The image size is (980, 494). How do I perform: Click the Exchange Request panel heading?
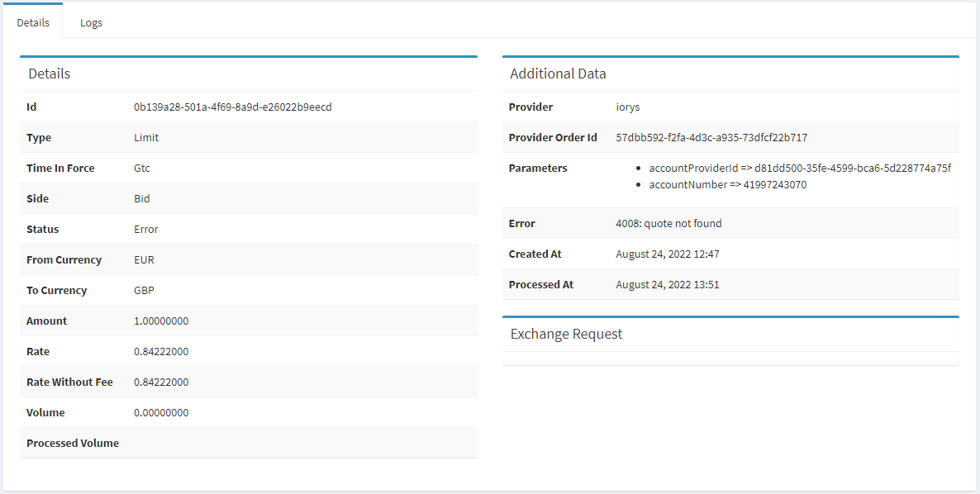(566, 335)
